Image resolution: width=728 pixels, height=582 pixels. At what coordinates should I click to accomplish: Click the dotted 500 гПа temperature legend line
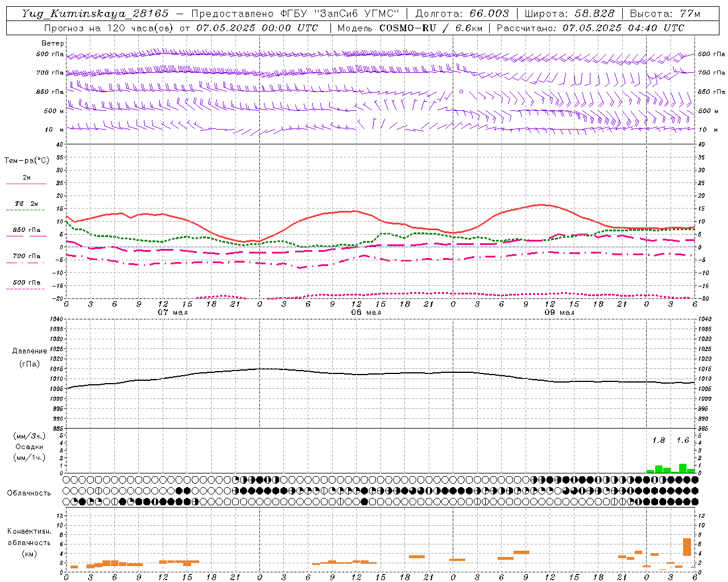(26, 289)
